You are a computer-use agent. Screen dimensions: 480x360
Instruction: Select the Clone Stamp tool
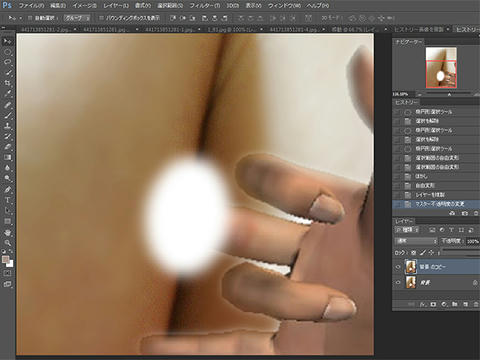[7, 126]
